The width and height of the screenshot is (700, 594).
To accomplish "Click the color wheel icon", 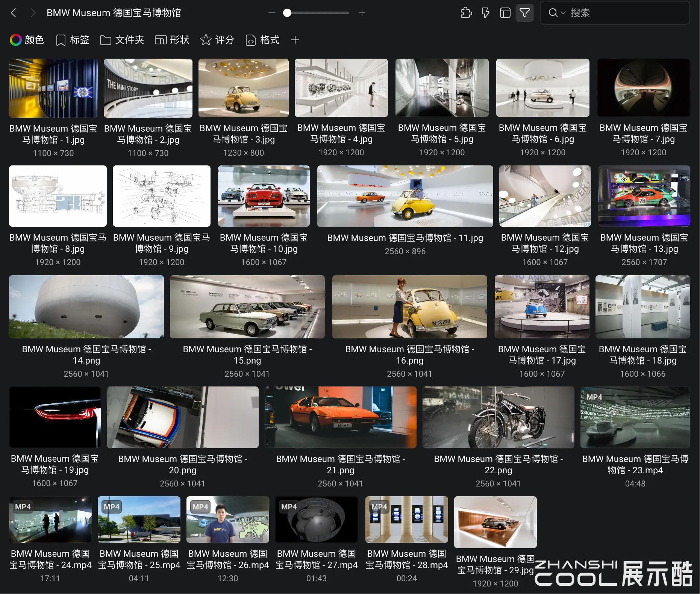I will coord(16,40).
